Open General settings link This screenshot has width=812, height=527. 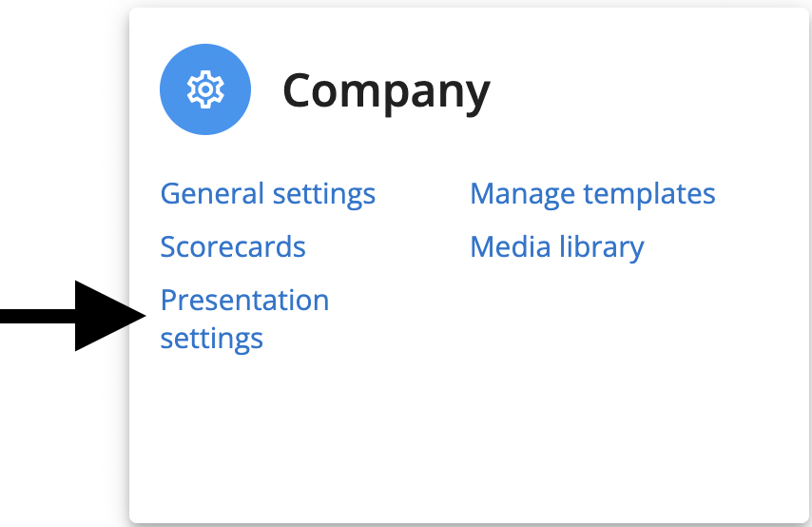click(x=268, y=194)
